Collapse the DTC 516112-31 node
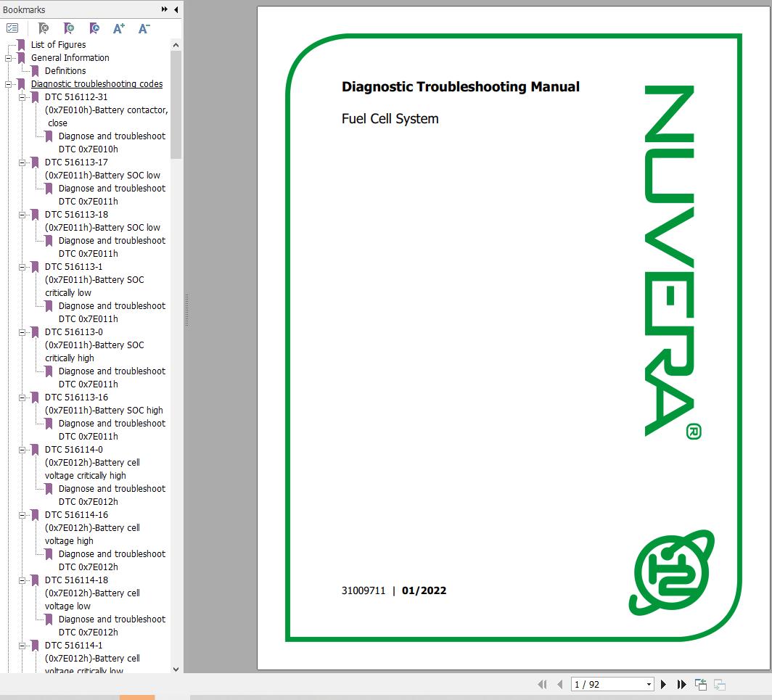This screenshot has width=772, height=700. click(22, 97)
